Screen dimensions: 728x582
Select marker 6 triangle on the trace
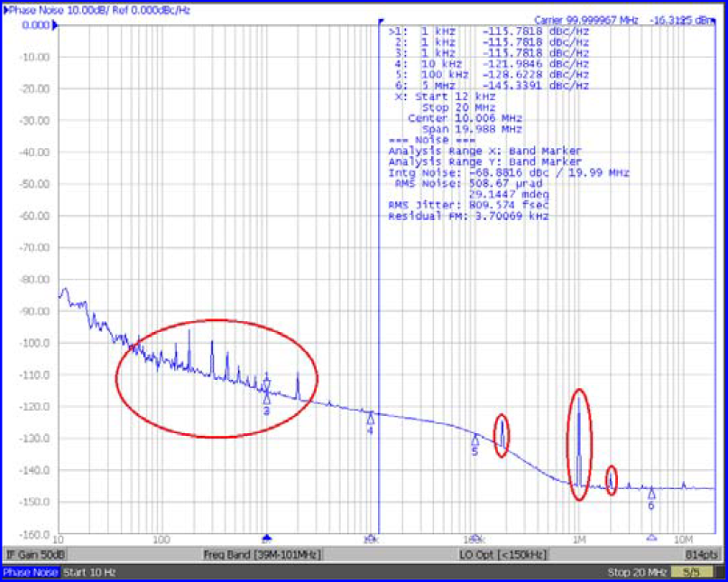click(652, 496)
